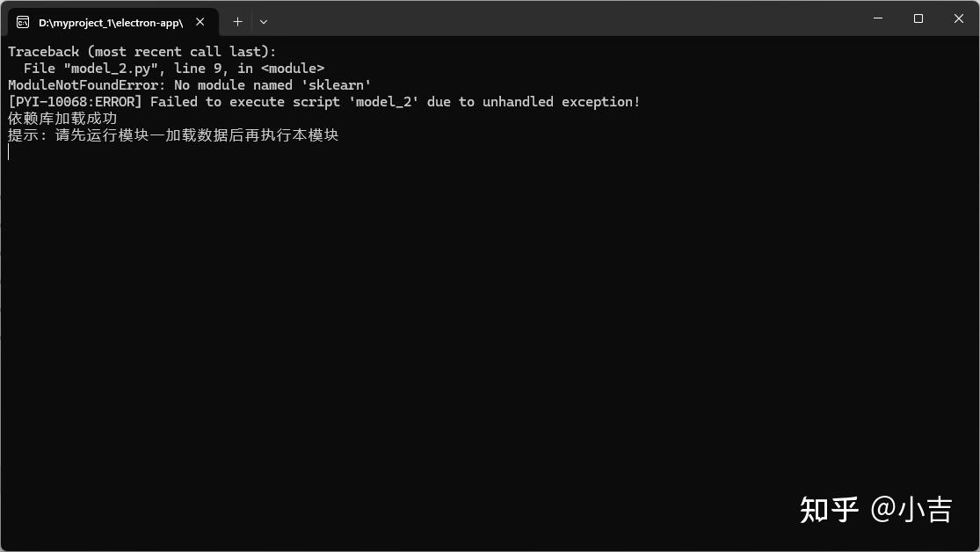Minimize the terminal window
The height and width of the screenshot is (552, 980).
click(x=876, y=18)
